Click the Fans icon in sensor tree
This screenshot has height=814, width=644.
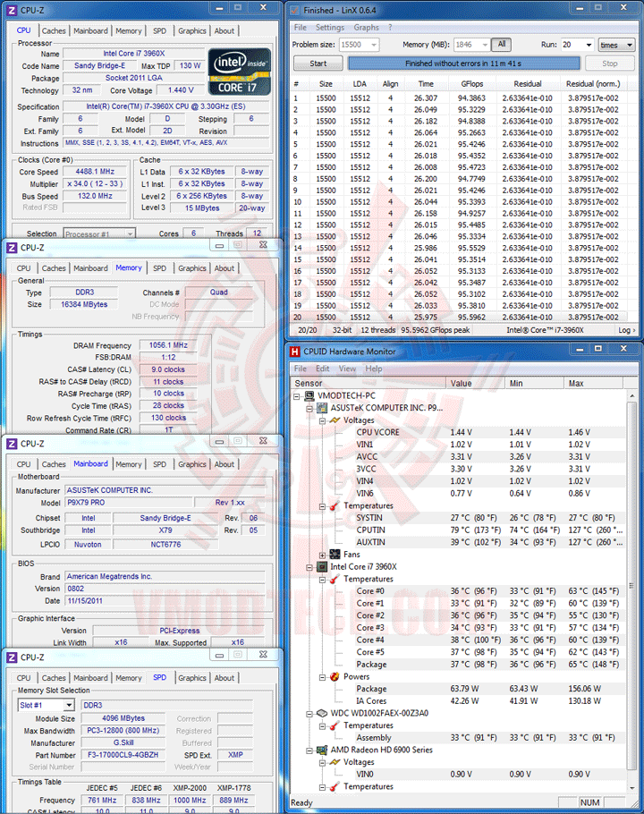click(335, 555)
